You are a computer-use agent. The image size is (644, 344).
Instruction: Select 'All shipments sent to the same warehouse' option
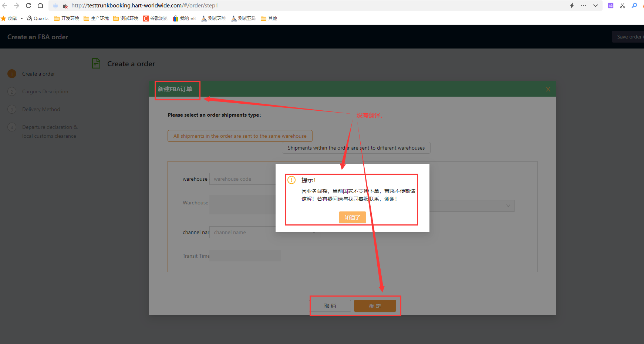(x=240, y=136)
